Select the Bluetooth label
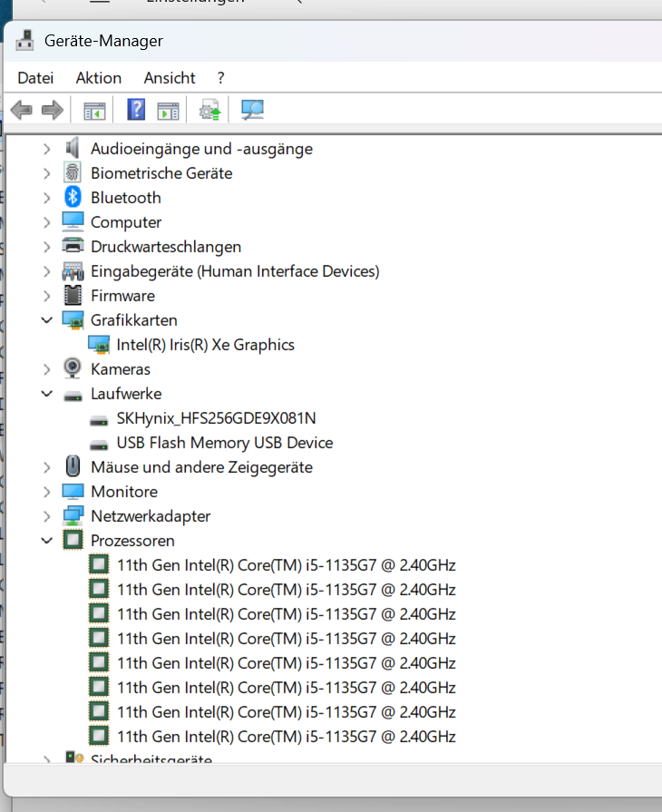 point(126,198)
